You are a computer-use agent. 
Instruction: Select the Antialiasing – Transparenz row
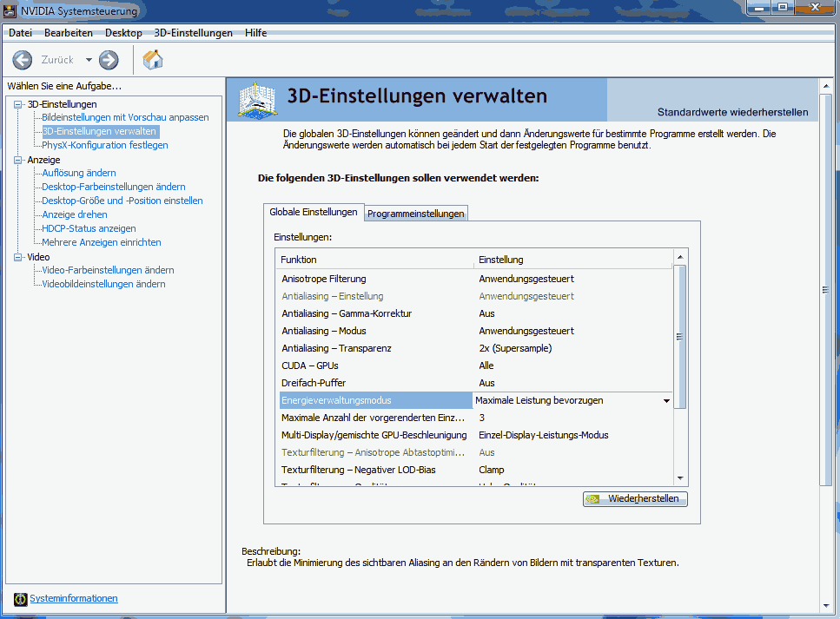point(475,349)
